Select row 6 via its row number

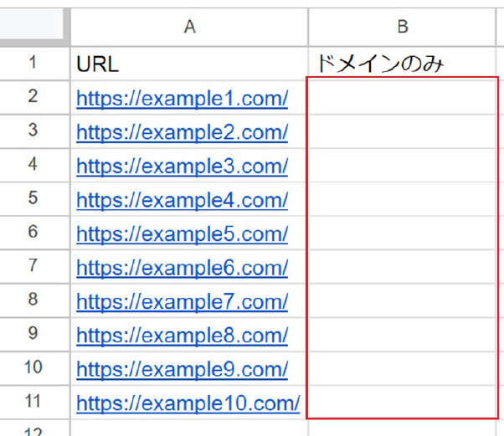tap(34, 233)
